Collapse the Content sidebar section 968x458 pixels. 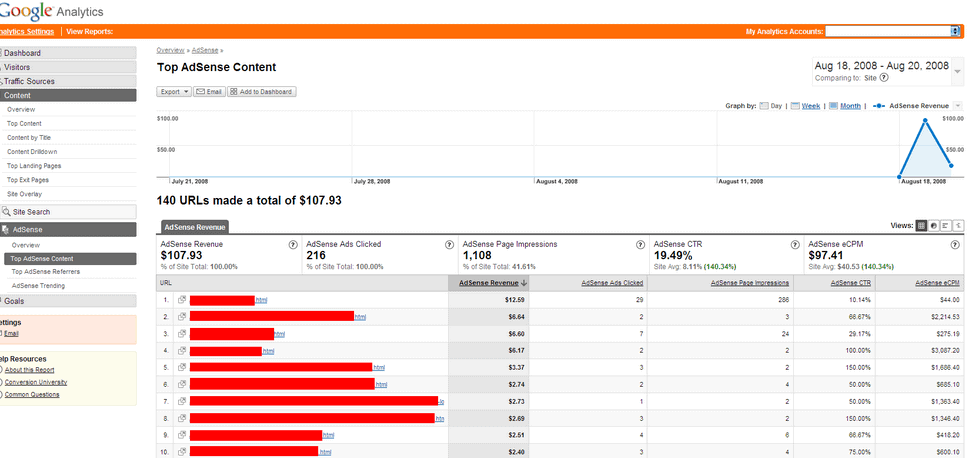(68, 96)
